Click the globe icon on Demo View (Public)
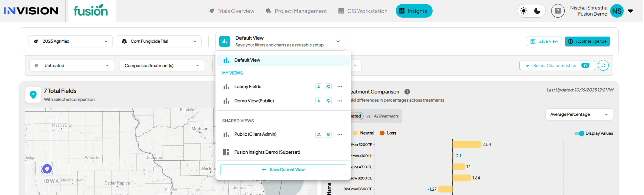 click(x=328, y=101)
